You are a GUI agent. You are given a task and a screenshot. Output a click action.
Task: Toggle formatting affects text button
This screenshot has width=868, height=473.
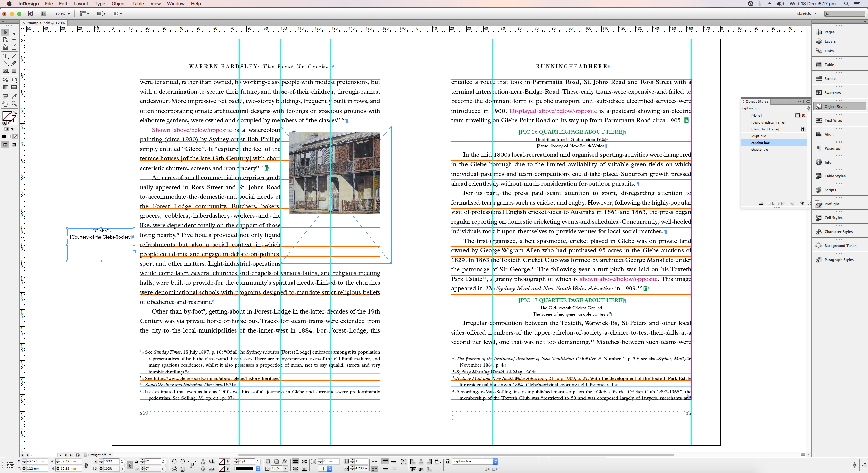pyautogui.click(x=13, y=129)
